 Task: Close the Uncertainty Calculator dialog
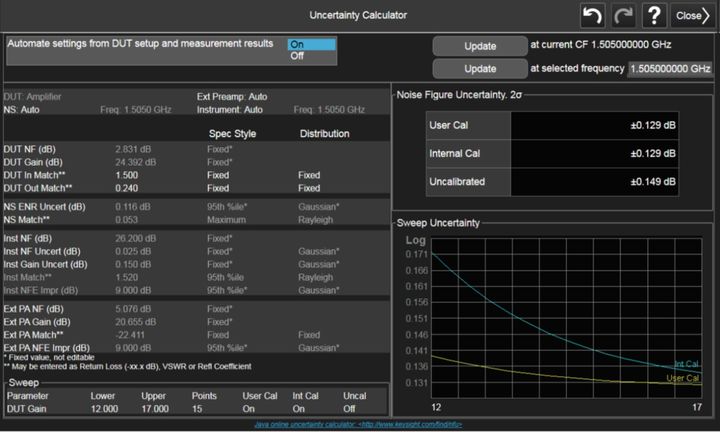coord(692,15)
